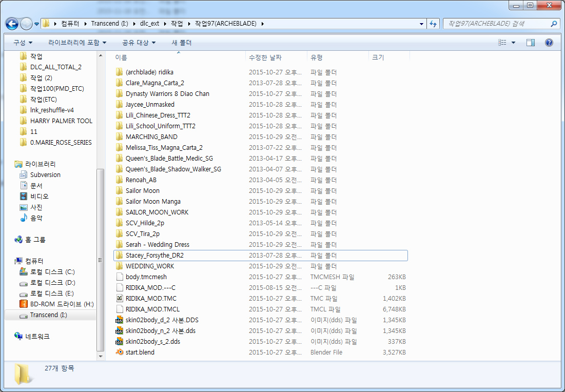The width and height of the screenshot is (565, 392).
Task: Open the Subversion library in sidebar
Action: tap(45, 175)
